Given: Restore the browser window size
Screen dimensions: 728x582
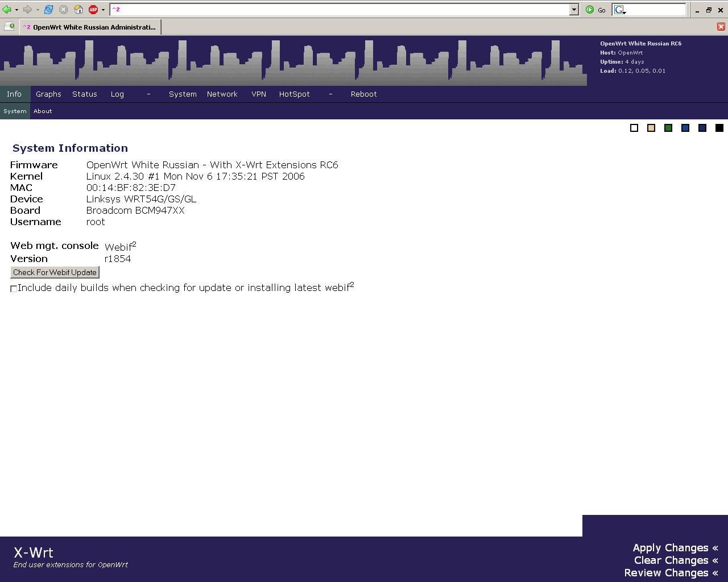Looking at the screenshot, I should [709, 10].
